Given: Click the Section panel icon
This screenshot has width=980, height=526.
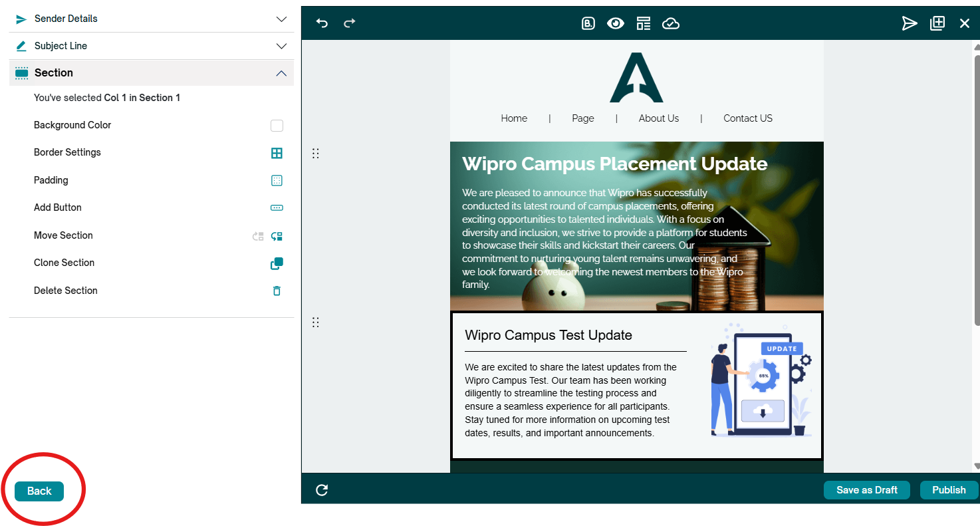Looking at the screenshot, I should pos(21,73).
